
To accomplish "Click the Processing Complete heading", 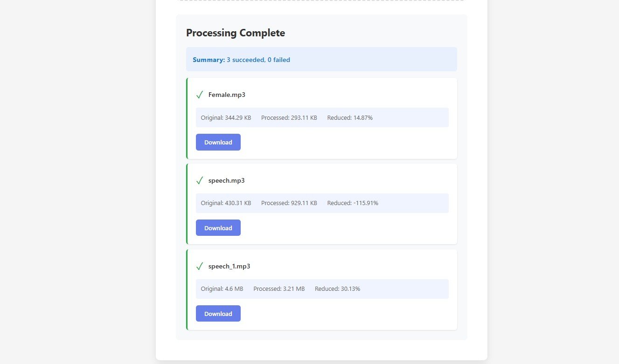I will (236, 33).
